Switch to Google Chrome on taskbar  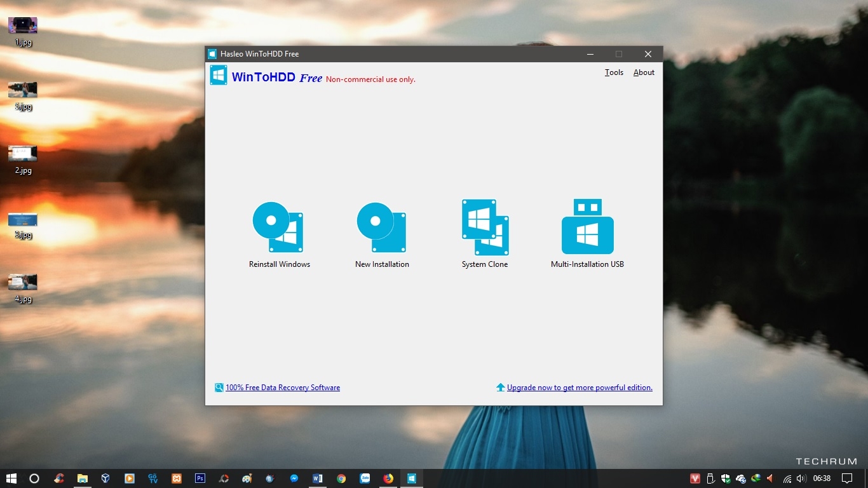(x=341, y=478)
